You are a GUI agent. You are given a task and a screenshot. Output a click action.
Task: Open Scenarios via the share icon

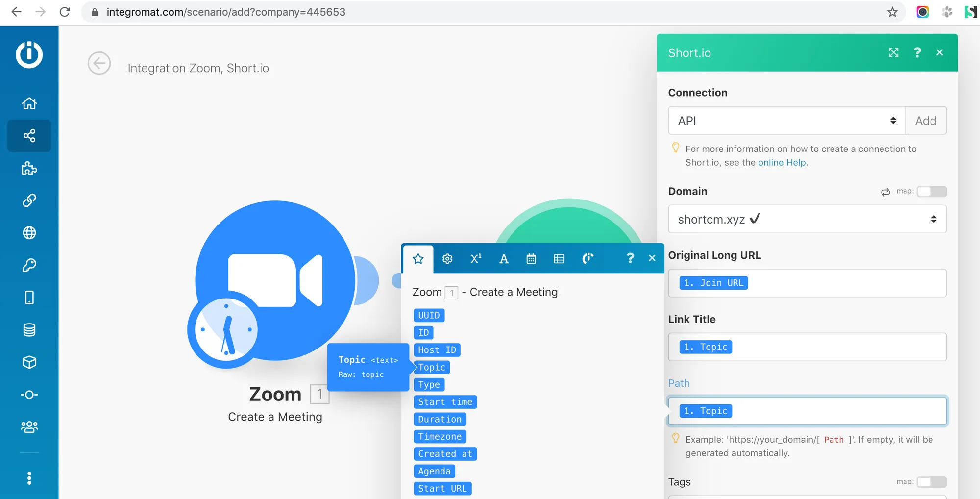pyautogui.click(x=29, y=136)
